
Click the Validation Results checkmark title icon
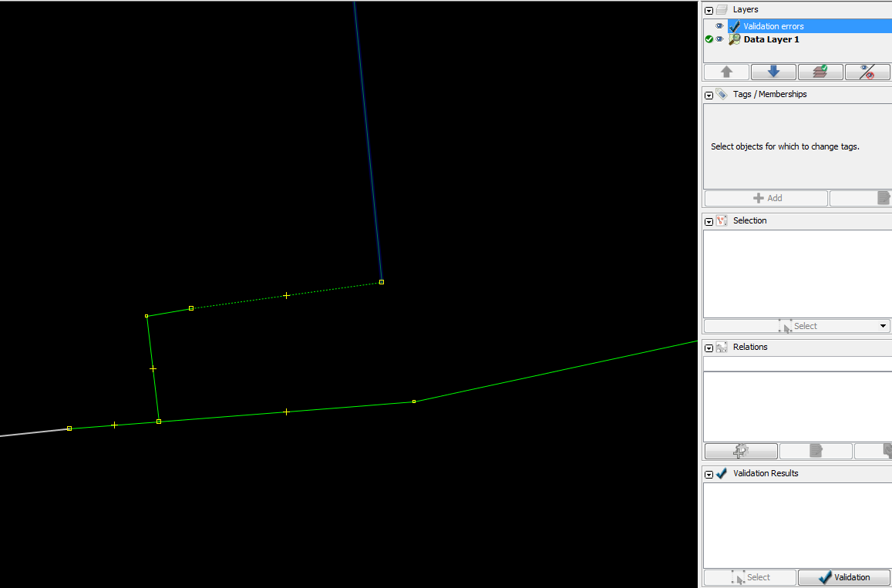pos(722,473)
